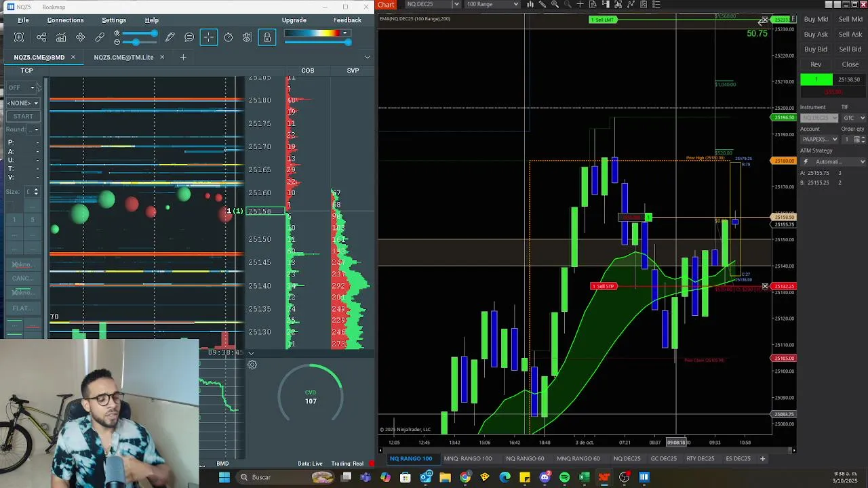The height and width of the screenshot is (488, 868).
Task: Click the heatmap settings icon beside stopwatch
Action: click(248, 38)
